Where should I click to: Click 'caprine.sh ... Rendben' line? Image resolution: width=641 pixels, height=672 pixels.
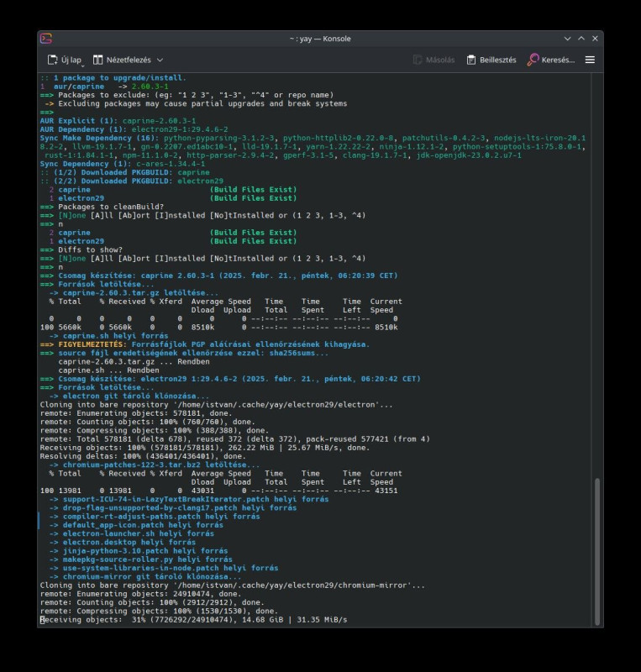(108, 370)
